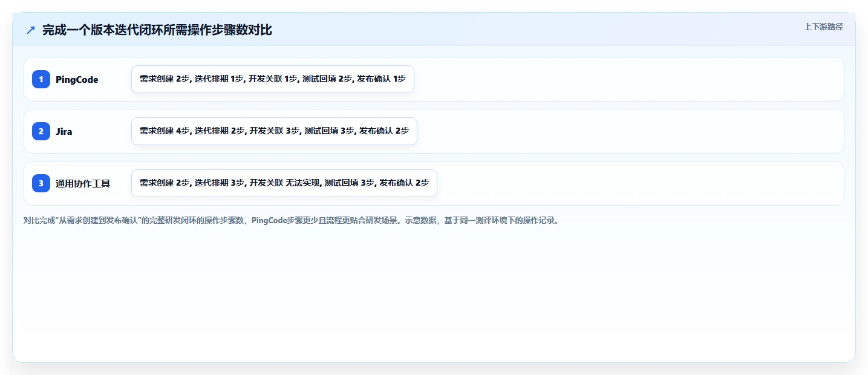Click the number 1 badge for PingCode
This screenshot has width=868, height=375.
pos(41,79)
